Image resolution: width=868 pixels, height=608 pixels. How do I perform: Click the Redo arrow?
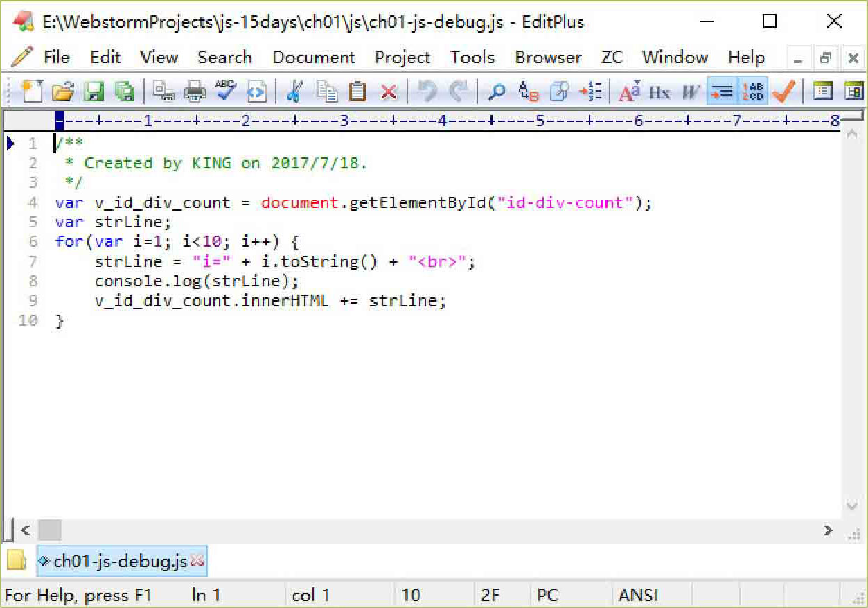tap(458, 92)
